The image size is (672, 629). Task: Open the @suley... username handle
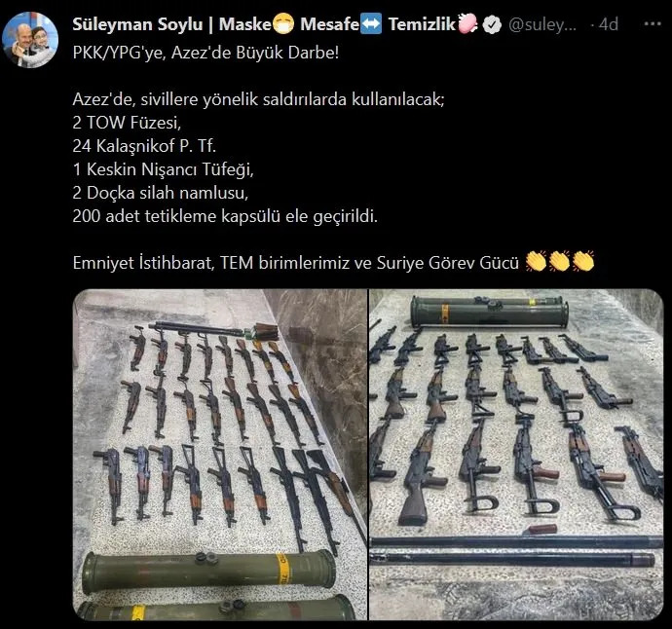pos(545,24)
